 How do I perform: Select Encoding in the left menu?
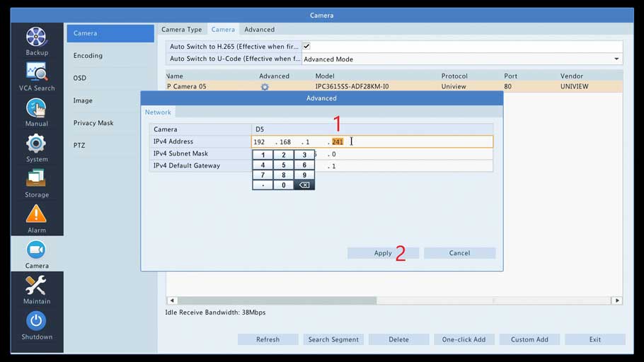tap(88, 56)
